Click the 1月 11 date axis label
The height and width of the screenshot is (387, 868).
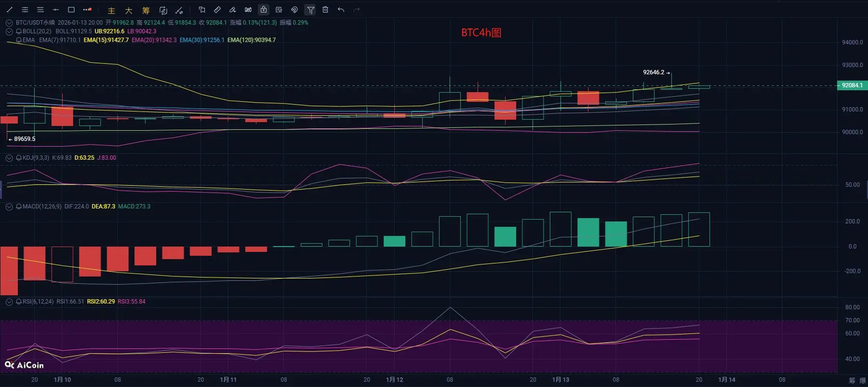tap(228, 380)
